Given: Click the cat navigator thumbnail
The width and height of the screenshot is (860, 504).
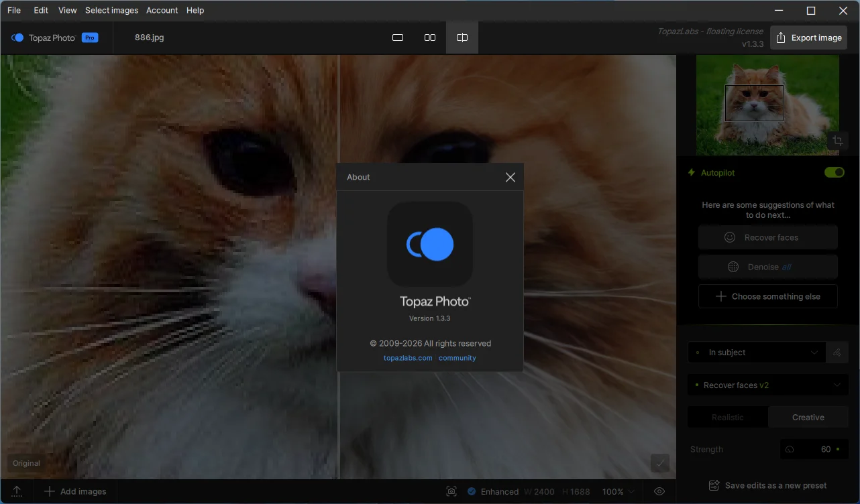Looking at the screenshot, I should pyautogui.click(x=767, y=105).
